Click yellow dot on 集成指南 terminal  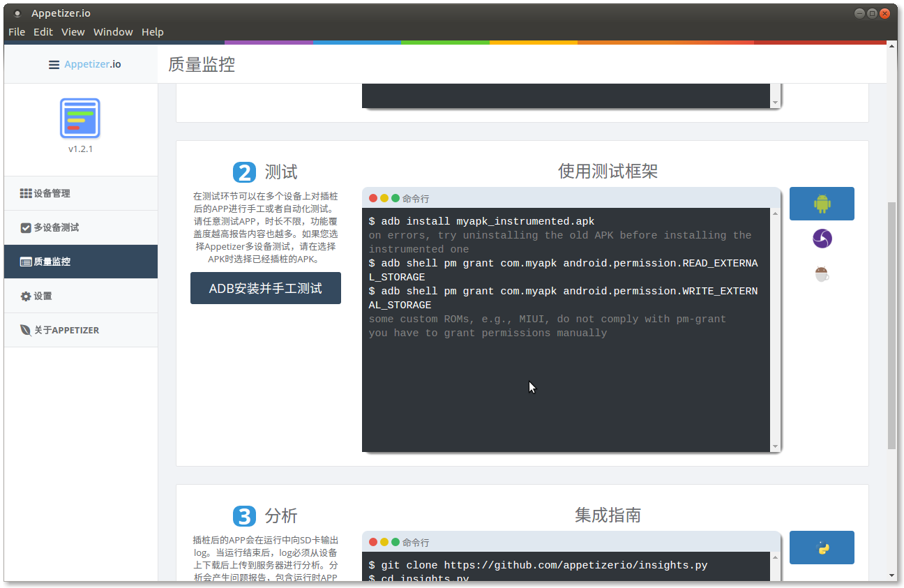pyautogui.click(x=384, y=542)
